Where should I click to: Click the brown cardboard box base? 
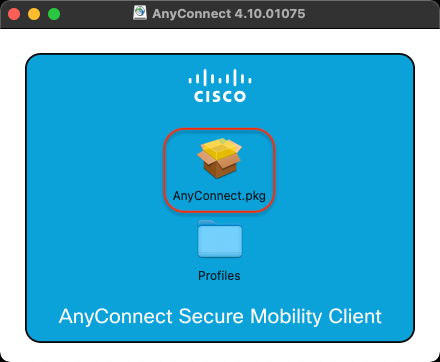click(x=219, y=169)
